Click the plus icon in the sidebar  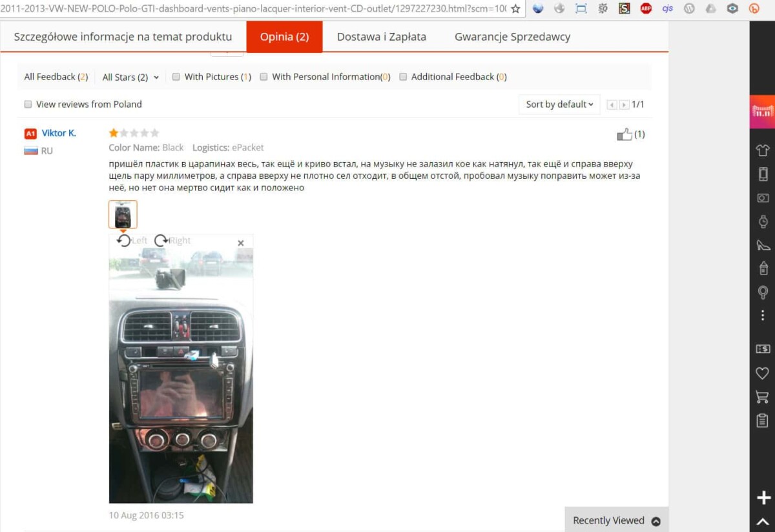pyautogui.click(x=763, y=498)
